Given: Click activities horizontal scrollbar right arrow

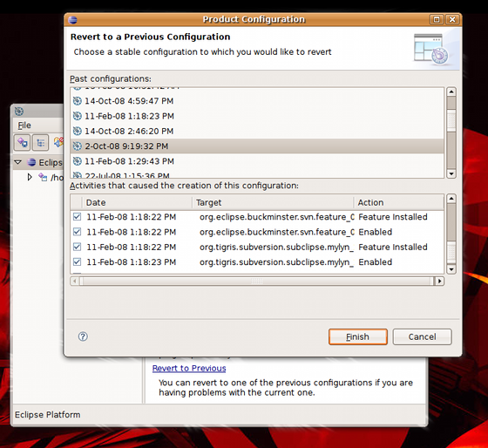Looking at the screenshot, I should pyautogui.click(x=439, y=282).
